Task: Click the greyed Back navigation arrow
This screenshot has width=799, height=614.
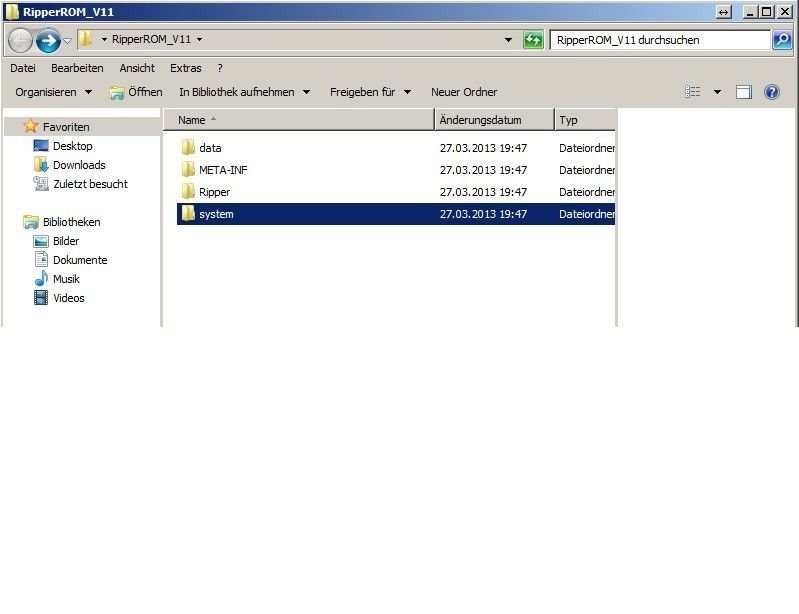Action: 20,40
